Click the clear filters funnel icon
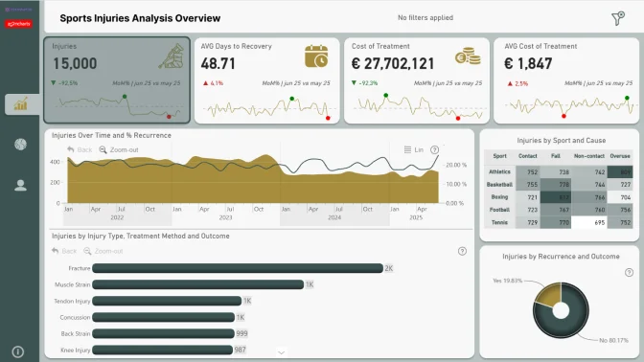 [618, 18]
